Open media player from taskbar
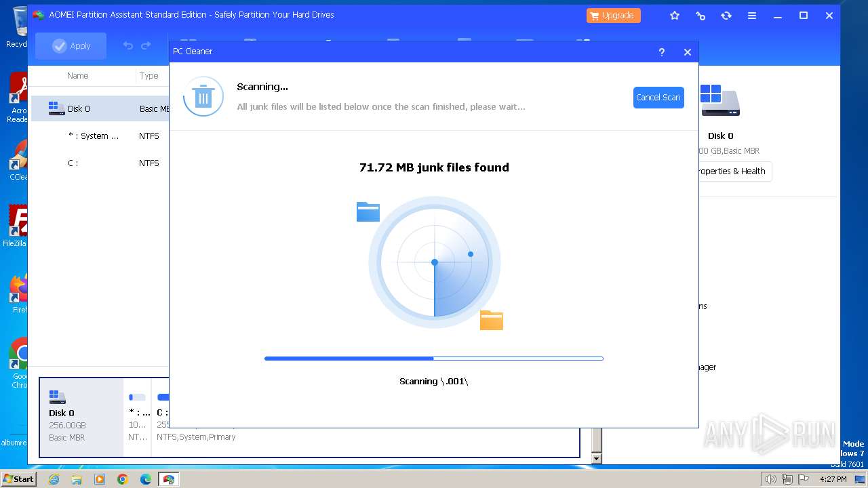Viewport: 868px width, 488px height. tap(100, 479)
